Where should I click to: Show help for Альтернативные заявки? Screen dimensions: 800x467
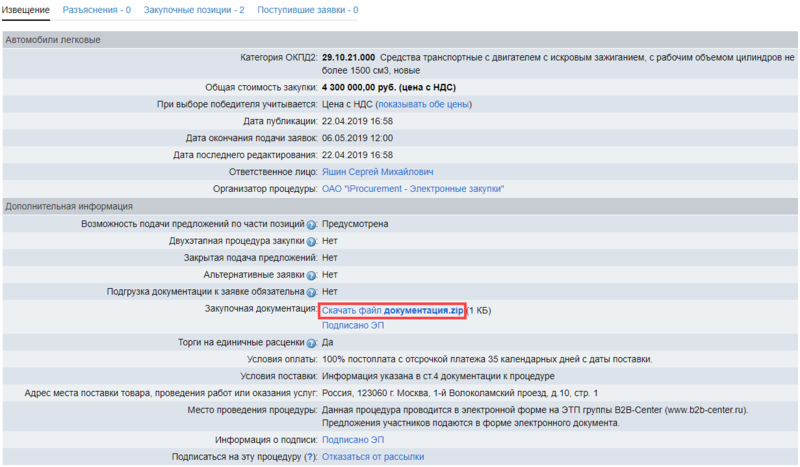click(x=312, y=275)
